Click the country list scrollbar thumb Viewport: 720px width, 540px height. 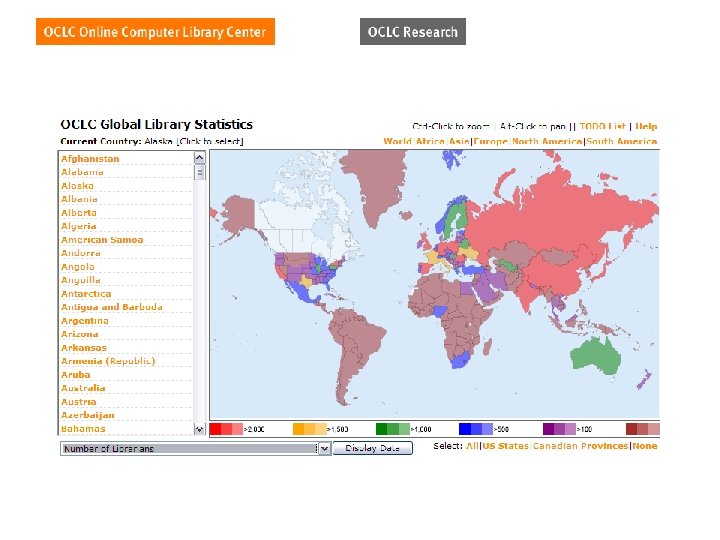point(199,173)
